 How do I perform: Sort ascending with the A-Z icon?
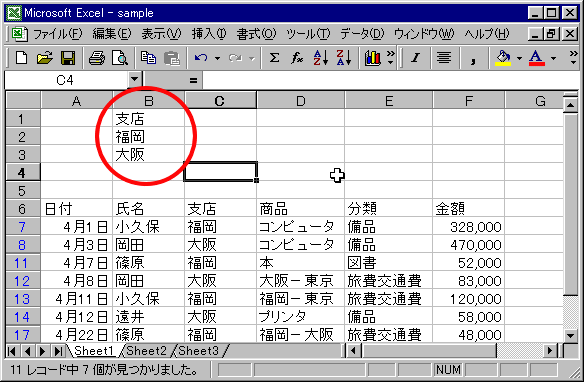[320, 58]
